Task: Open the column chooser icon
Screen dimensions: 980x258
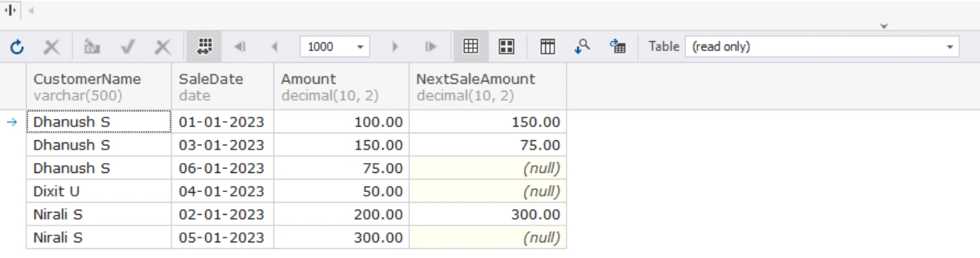Action: pyautogui.click(x=547, y=47)
